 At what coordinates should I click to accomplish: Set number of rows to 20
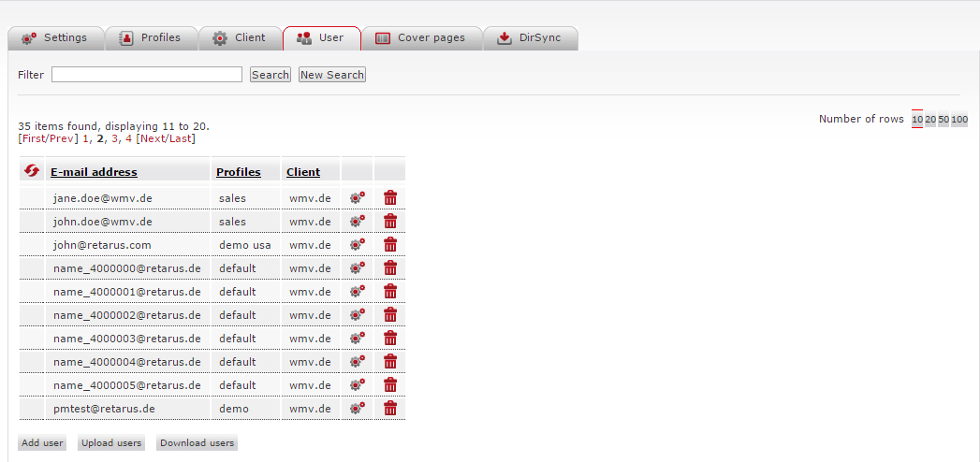point(930,120)
